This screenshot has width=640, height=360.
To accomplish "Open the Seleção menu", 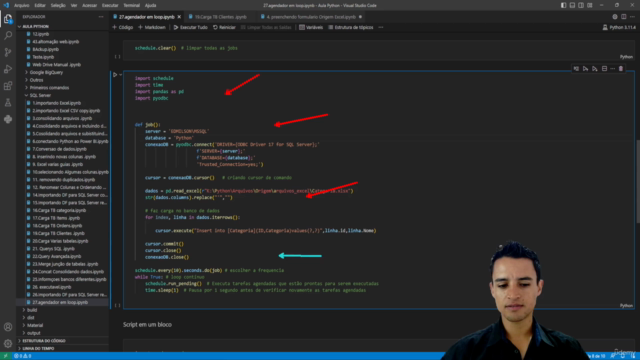I will tap(58, 5).
